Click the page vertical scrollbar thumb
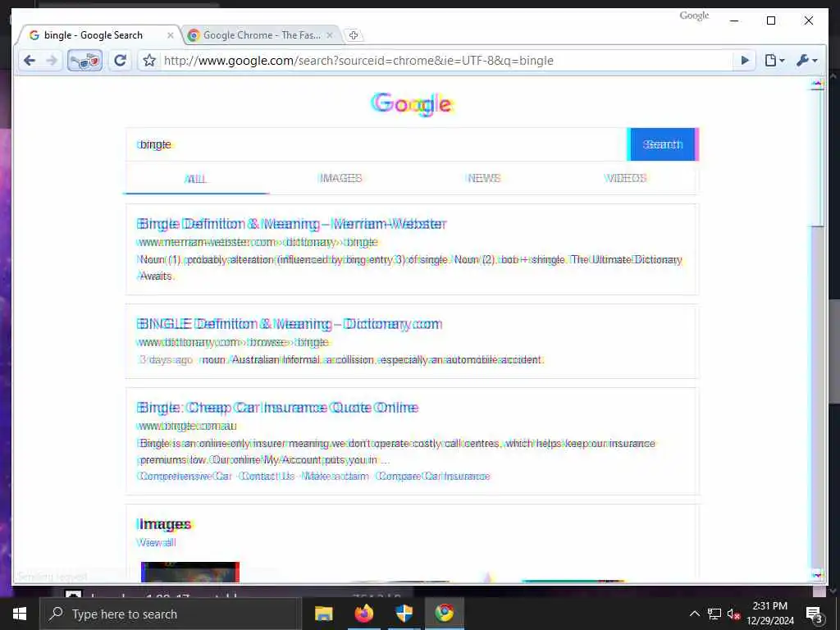The image size is (840, 630). 817,158
